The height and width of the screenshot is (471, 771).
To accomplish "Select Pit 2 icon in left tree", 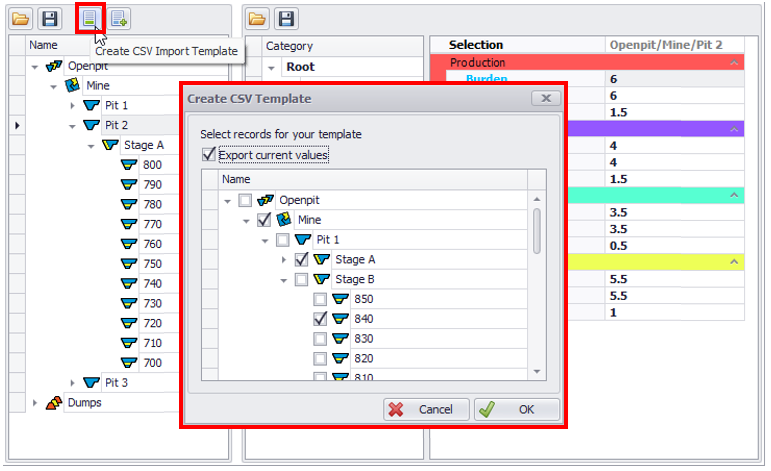I will pos(91,125).
